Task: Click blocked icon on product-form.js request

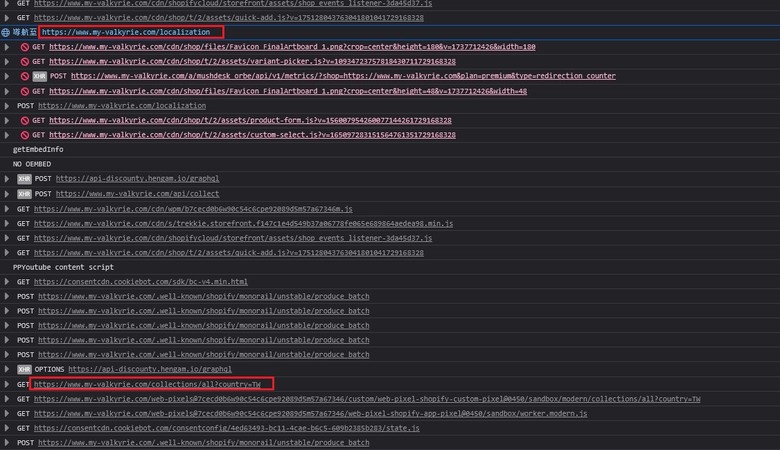Action: (24, 120)
